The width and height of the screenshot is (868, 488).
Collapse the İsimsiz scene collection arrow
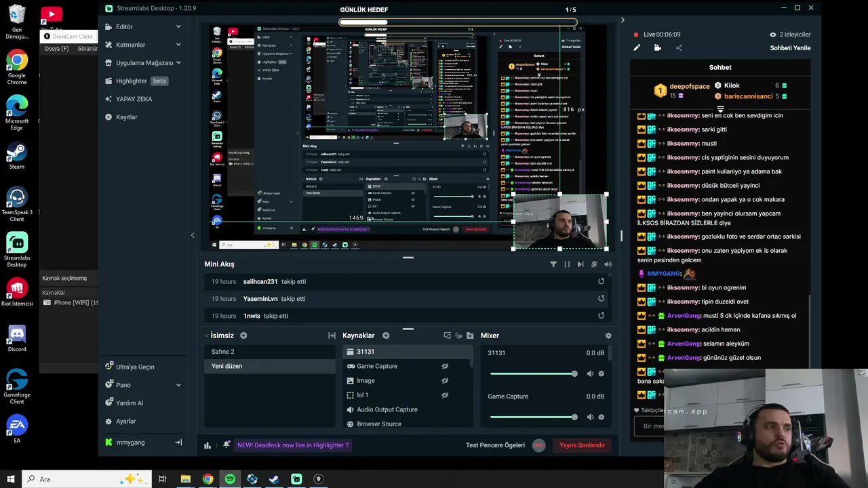pos(207,335)
